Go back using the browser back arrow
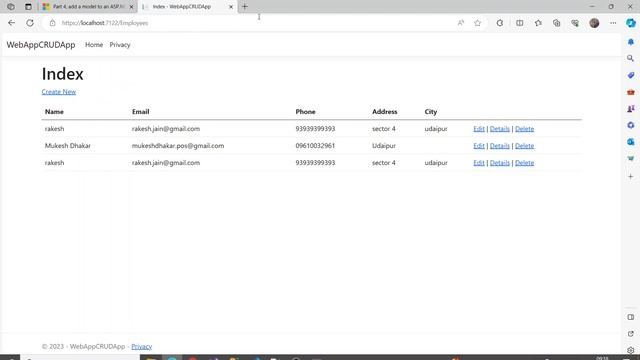The image size is (640, 360). (x=11, y=23)
